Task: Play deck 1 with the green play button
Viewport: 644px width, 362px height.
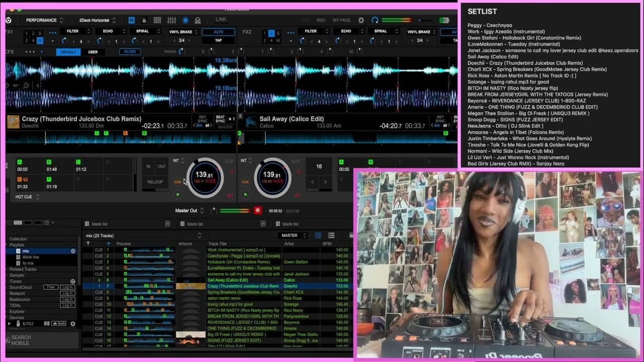Action: pos(178,195)
